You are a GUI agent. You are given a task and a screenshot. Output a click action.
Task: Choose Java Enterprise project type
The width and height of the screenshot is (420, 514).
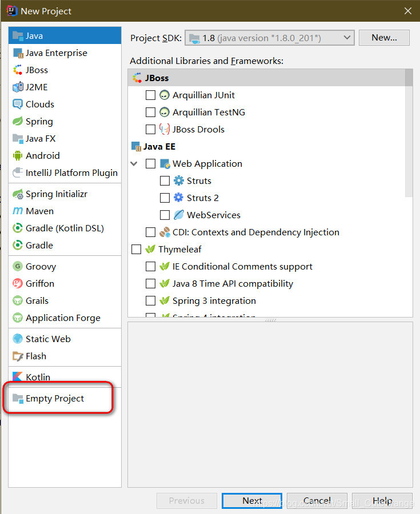tap(65, 53)
